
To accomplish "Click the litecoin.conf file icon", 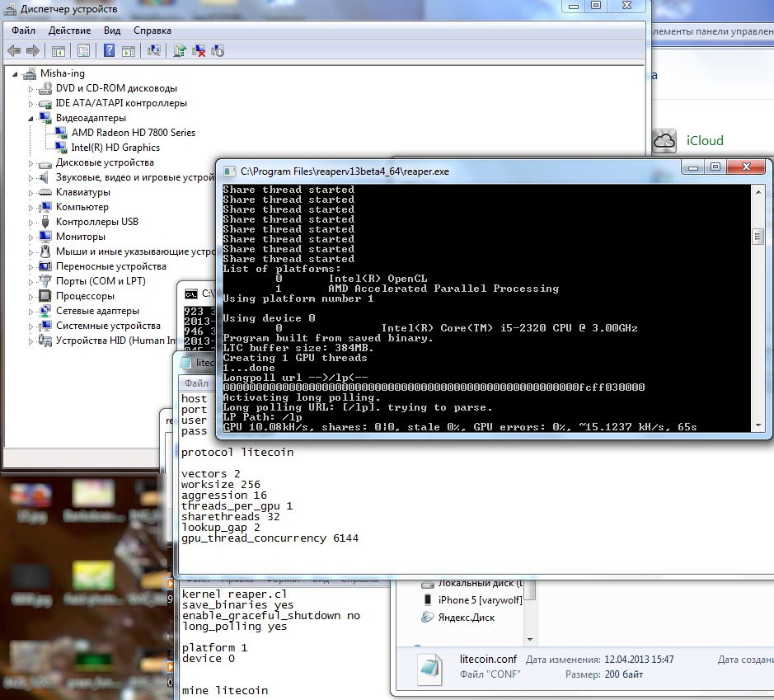I will 429,669.
